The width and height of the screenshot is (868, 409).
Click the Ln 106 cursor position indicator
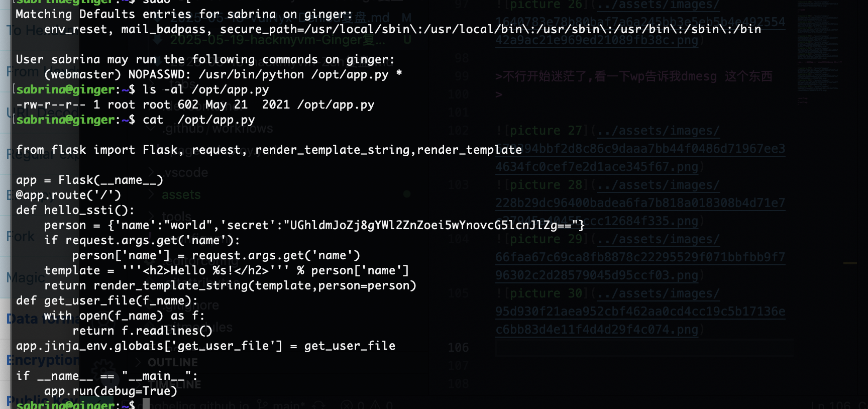[831, 404]
